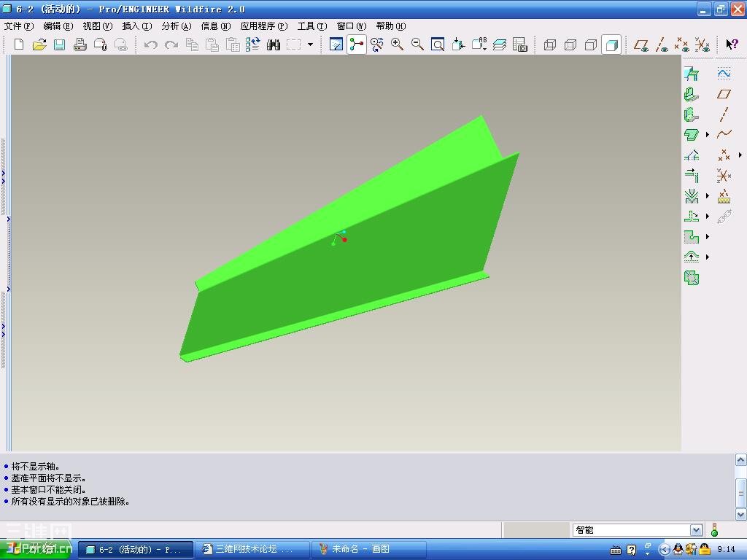Repaint the screen with the redraw icon
The width and height of the screenshot is (747, 560).
[x=336, y=44]
